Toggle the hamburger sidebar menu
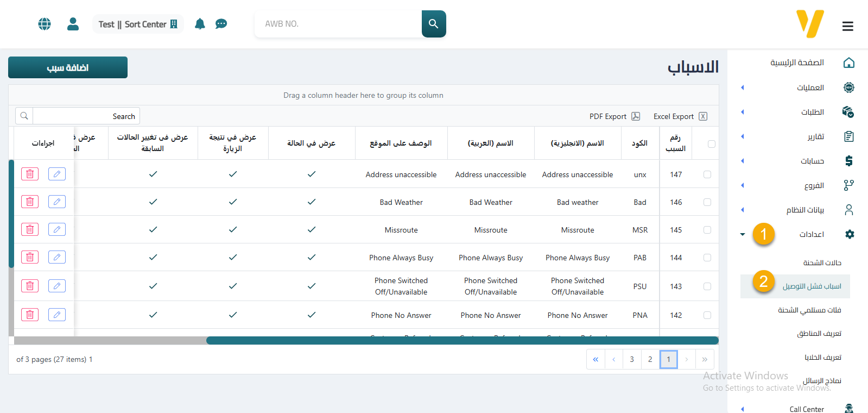This screenshot has height=413, width=868. tap(847, 26)
